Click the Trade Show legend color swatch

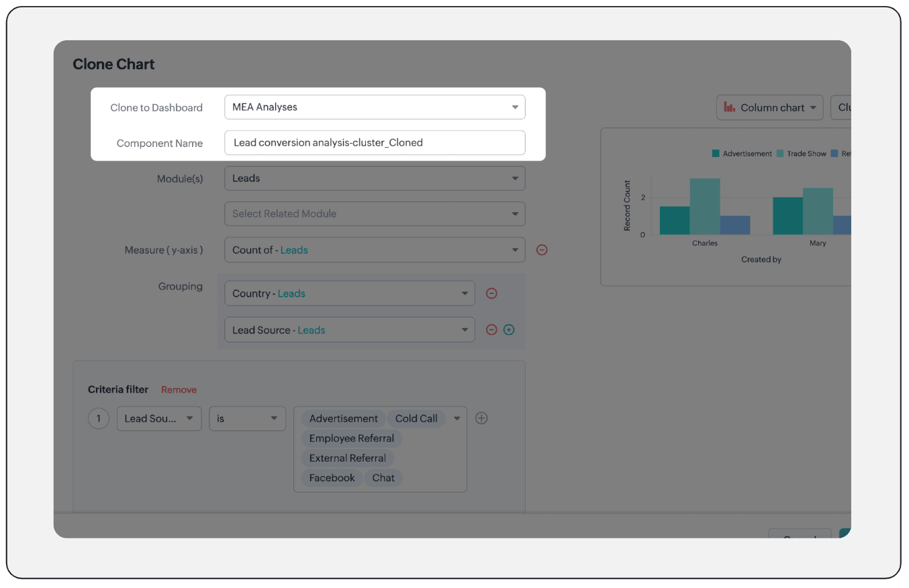pos(780,154)
